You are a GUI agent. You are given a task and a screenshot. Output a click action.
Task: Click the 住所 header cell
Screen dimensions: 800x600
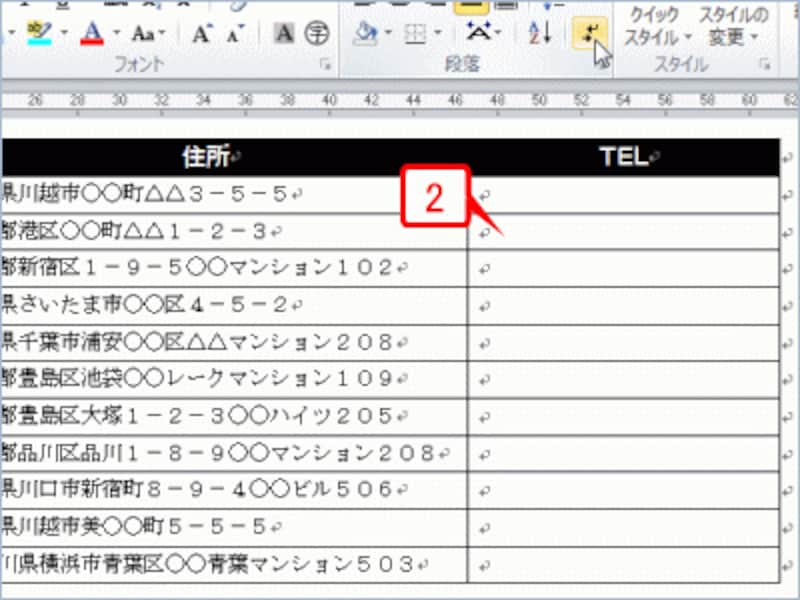(x=234, y=157)
